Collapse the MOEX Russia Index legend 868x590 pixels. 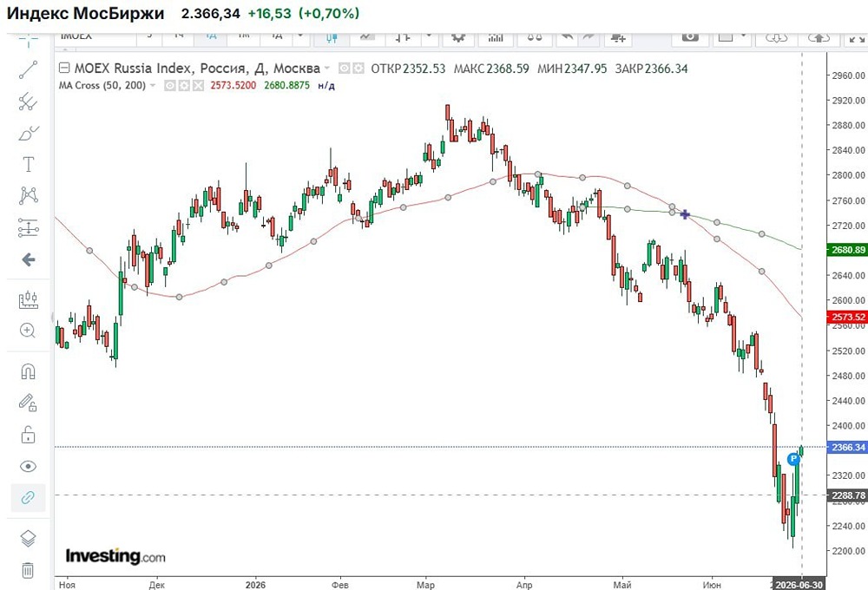(64, 68)
